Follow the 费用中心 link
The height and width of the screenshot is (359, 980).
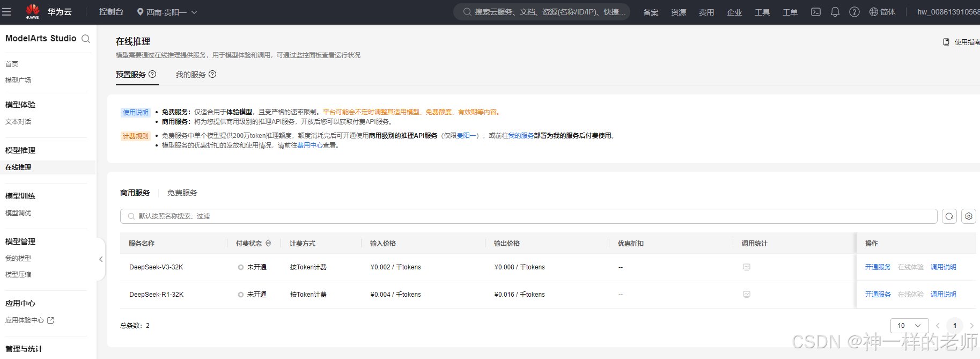(x=310, y=145)
